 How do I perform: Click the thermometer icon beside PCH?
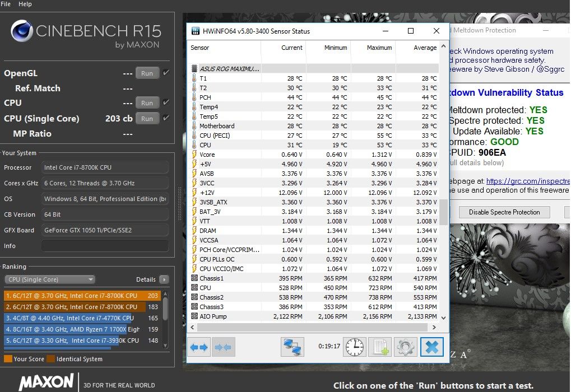point(194,97)
